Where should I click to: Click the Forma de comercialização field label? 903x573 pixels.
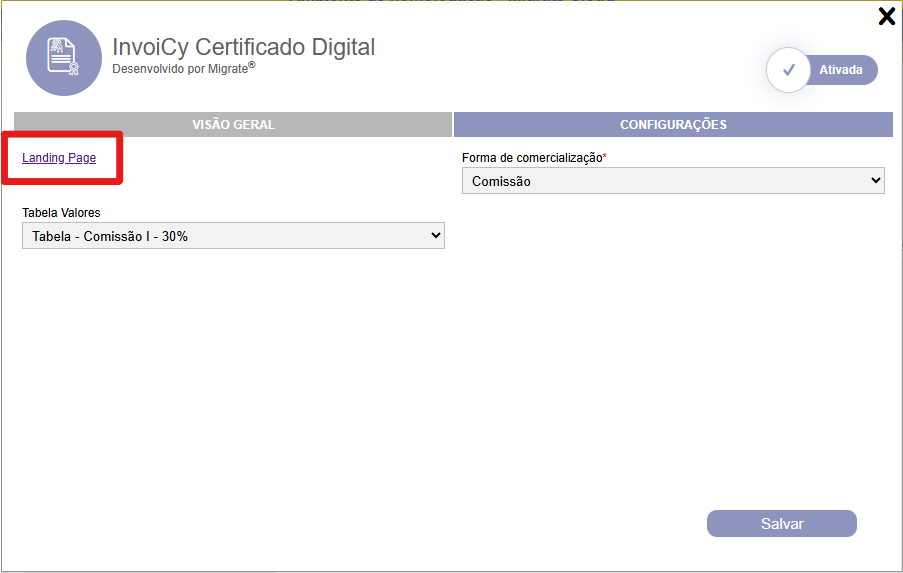click(531, 158)
